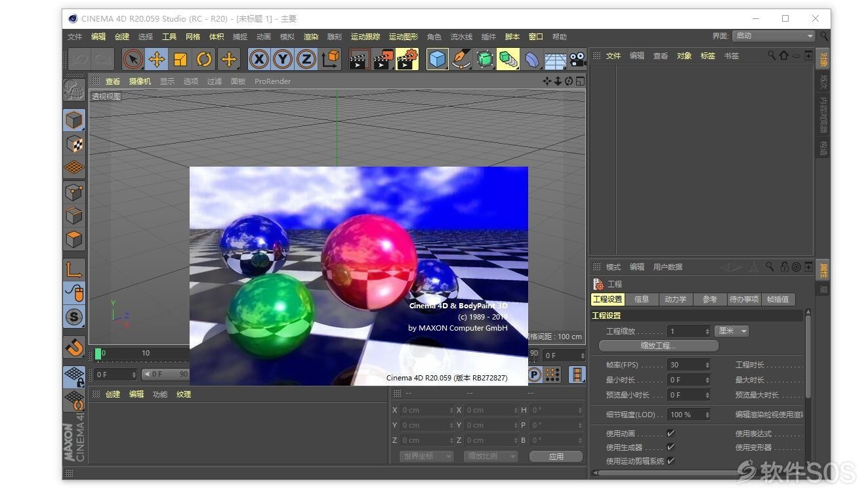868x492 pixels.
Task: Select the spline Pen tool
Action: point(461,60)
